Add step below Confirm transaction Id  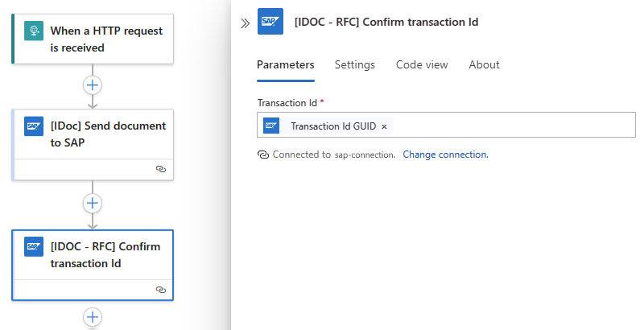(x=93, y=318)
